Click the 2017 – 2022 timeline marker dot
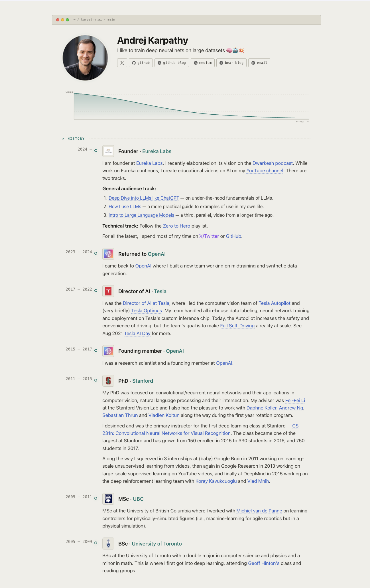This screenshot has width=370, height=588. coord(96,291)
